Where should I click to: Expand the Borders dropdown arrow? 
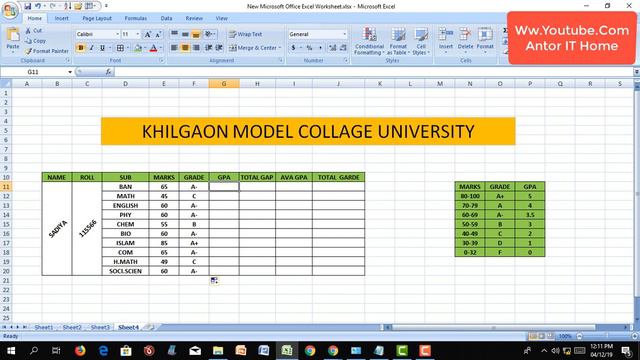(127, 48)
